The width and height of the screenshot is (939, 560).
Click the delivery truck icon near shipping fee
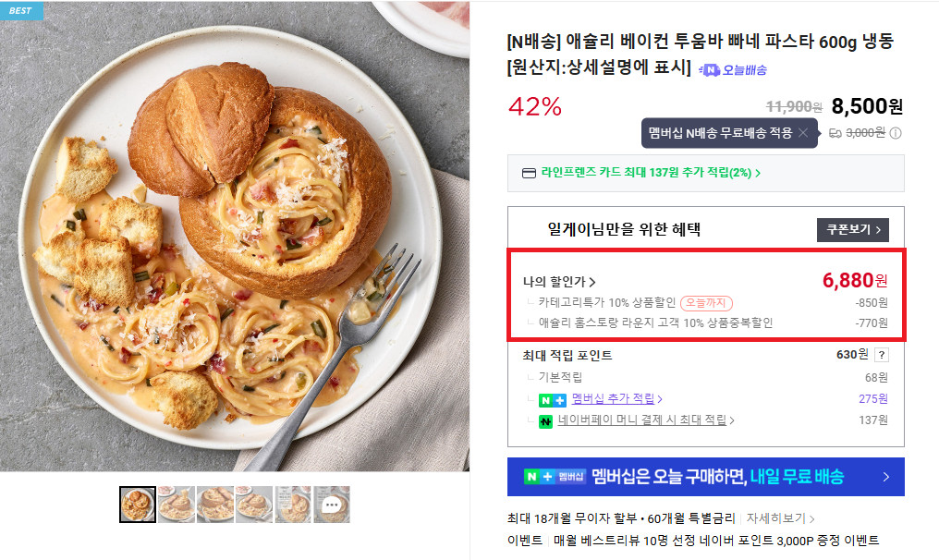tap(835, 133)
